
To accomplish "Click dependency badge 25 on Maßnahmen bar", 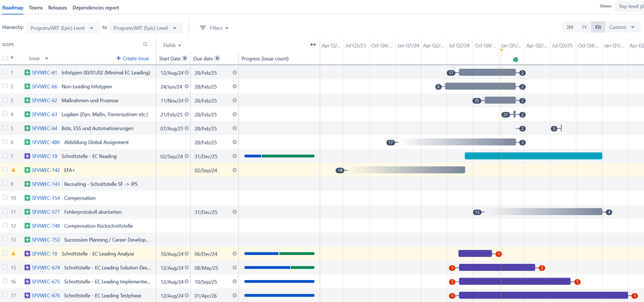I will coord(477,100).
